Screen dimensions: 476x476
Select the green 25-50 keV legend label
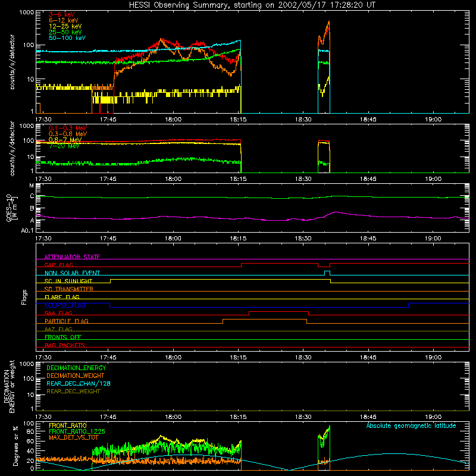tap(65, 32)
